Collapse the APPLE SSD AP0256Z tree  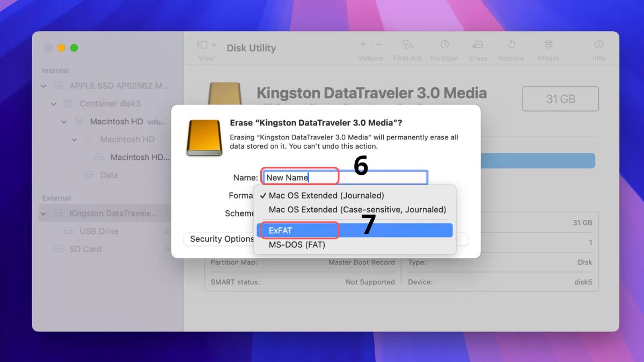click(44, 86)
